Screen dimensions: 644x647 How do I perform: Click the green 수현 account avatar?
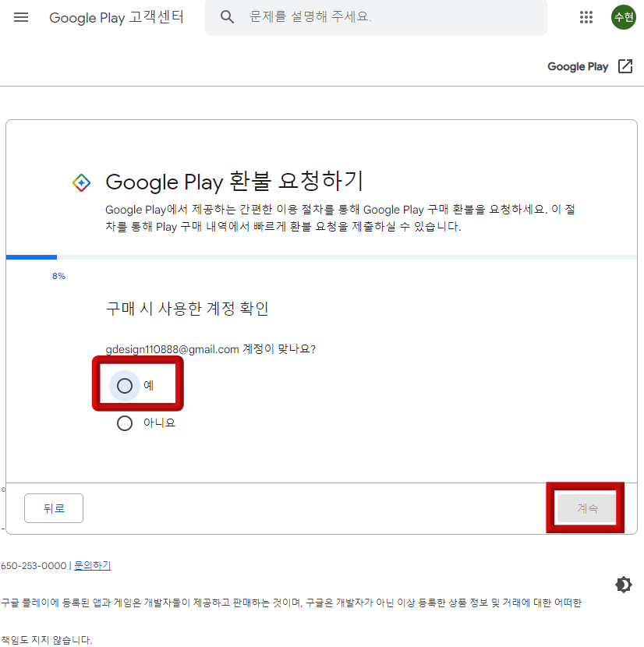(x=623, y=16)
